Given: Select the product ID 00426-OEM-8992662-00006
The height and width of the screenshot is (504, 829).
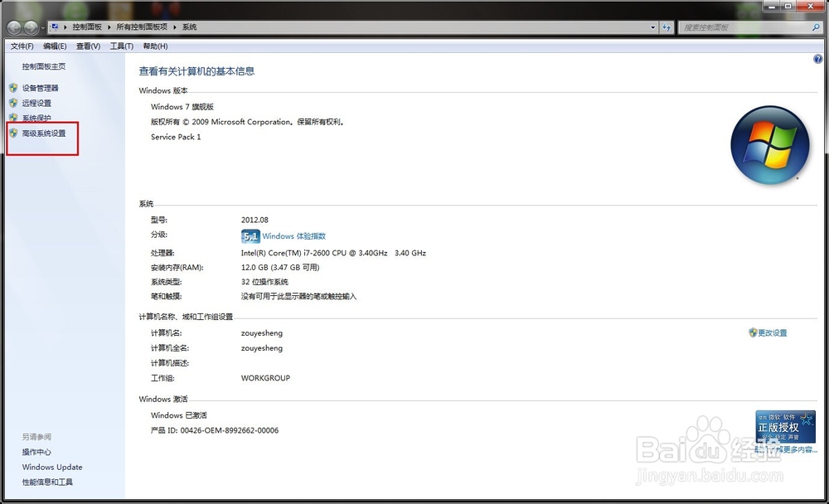Looking at the screenshot, I should [230, 430].
